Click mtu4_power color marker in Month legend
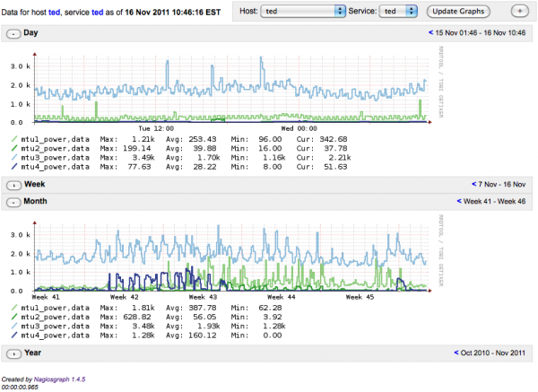Viewport: 538px width, 392px height. pos(12,335)
